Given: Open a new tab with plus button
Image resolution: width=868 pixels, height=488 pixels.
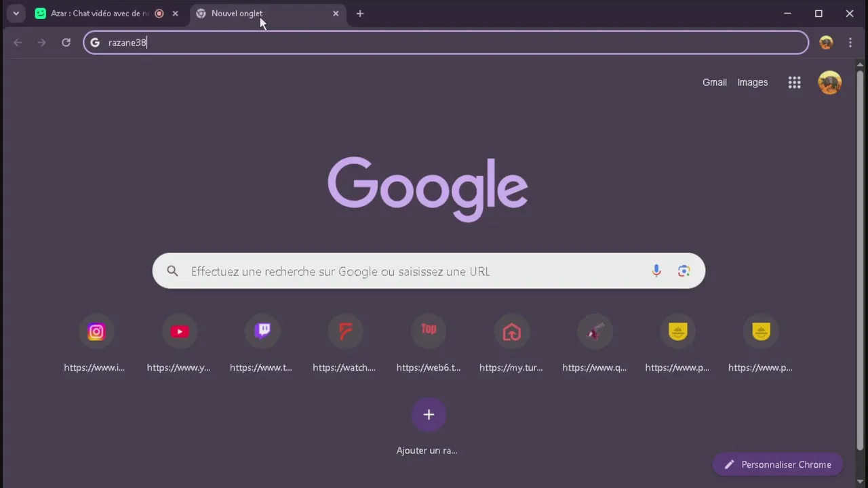Looking at the screenshot, I should [x=360, y=14].
